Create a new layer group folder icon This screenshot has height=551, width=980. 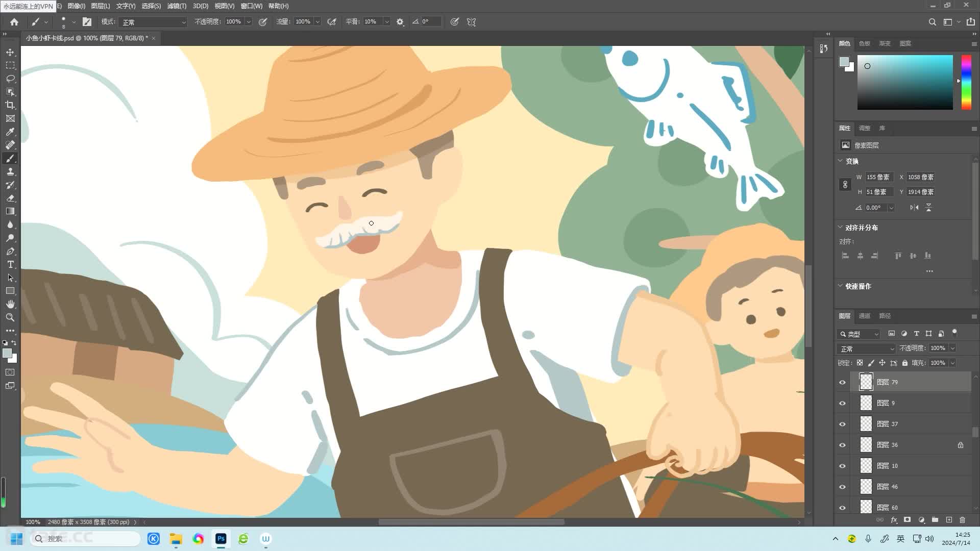tap(935, 520)
